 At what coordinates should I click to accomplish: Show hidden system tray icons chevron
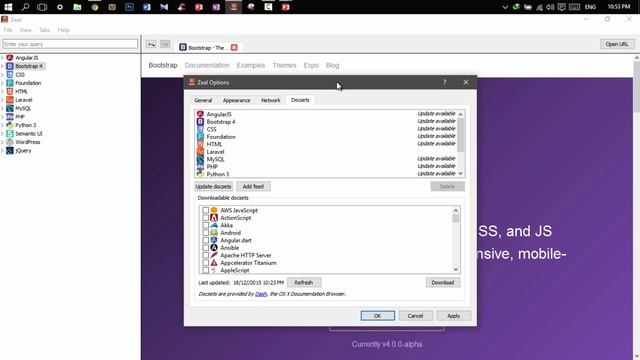tap(505, 7)
